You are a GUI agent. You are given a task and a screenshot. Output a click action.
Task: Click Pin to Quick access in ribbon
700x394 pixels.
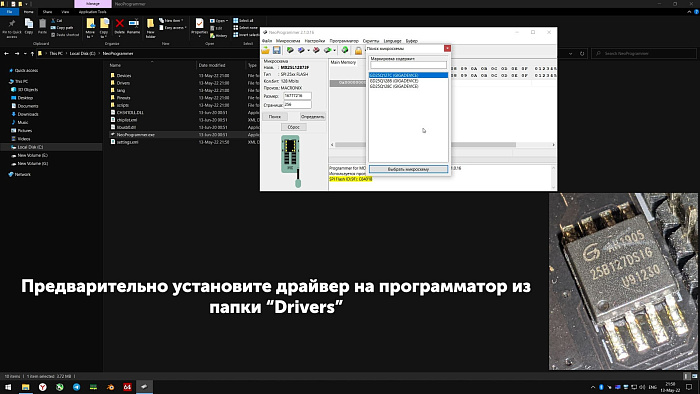pos(12,29)
